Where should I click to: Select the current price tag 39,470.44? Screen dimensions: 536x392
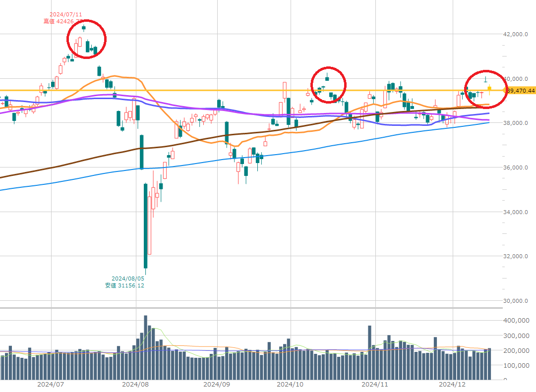click(x=521, y=91)
